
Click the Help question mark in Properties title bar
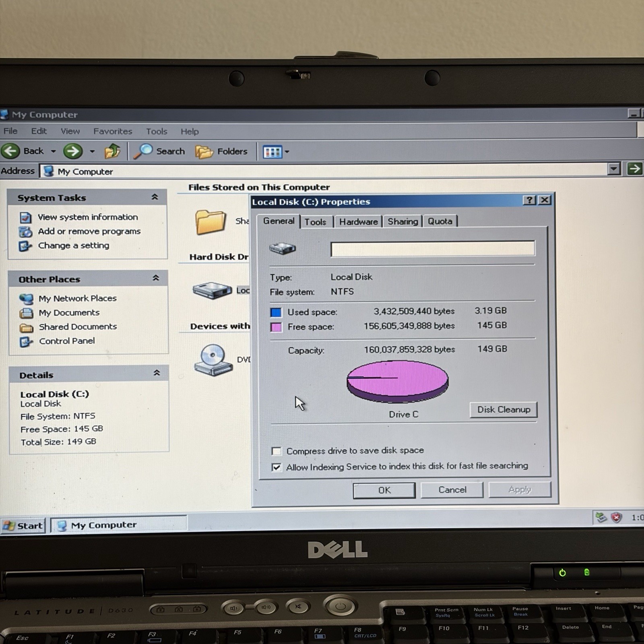(x=529, y=200)
